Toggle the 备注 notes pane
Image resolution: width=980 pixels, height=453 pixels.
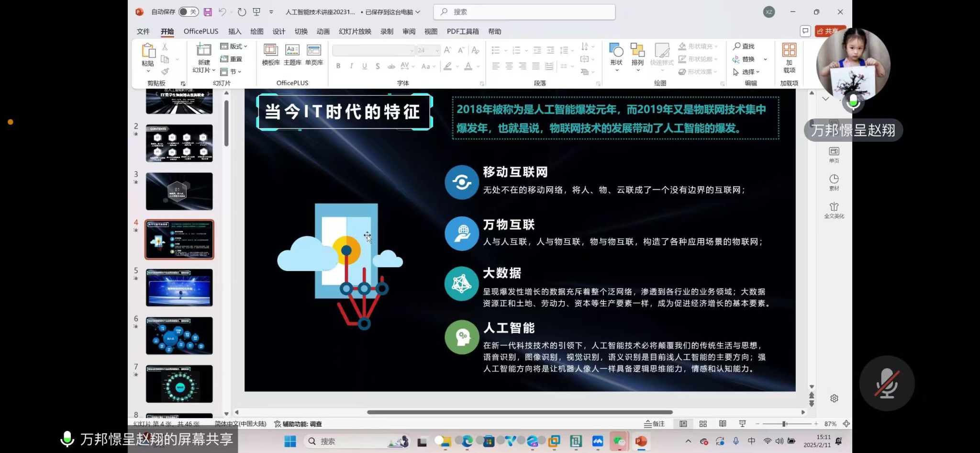654,424
